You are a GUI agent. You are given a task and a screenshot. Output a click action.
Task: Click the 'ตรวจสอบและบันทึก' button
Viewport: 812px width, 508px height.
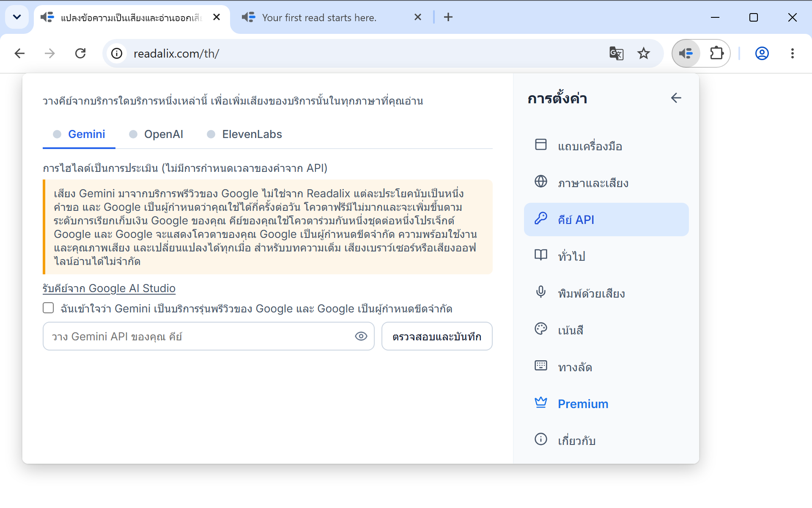pos(437,336)
